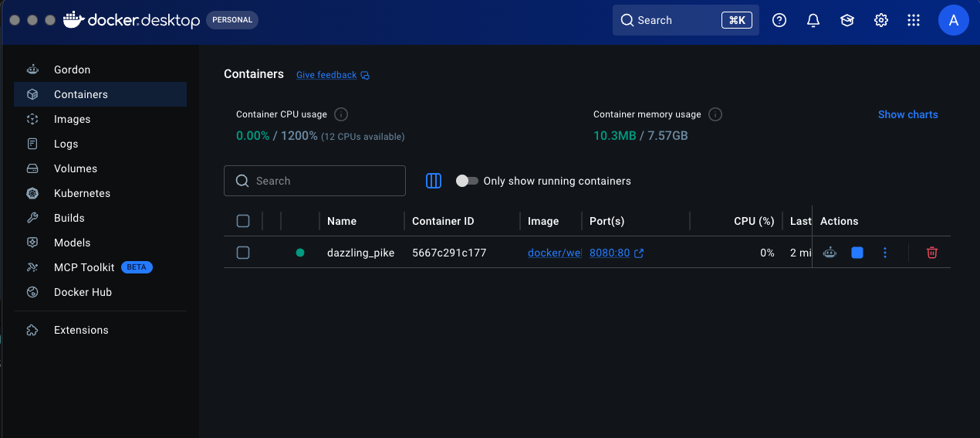This screenshot has height=438, width=980.
Task: Sort by Port(s) column header
Action: click(x=607, y=221)
